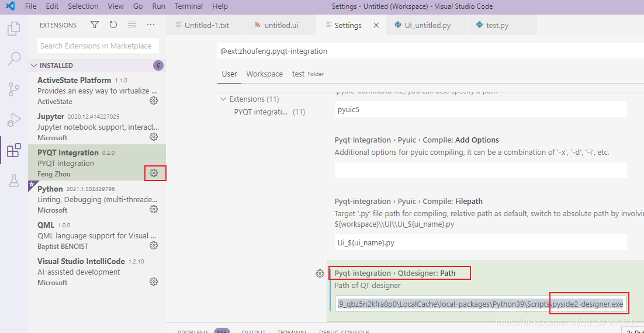Switch to the test.py tab
This screenshot has height=333, width=644.
(x=503, y=26)
